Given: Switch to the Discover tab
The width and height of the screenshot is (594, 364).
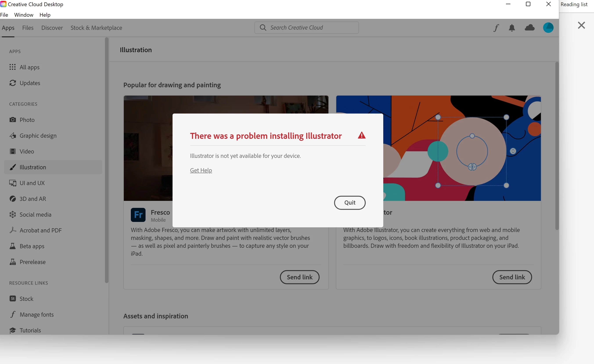Looking at the screenshot, I should pos(52,28).
